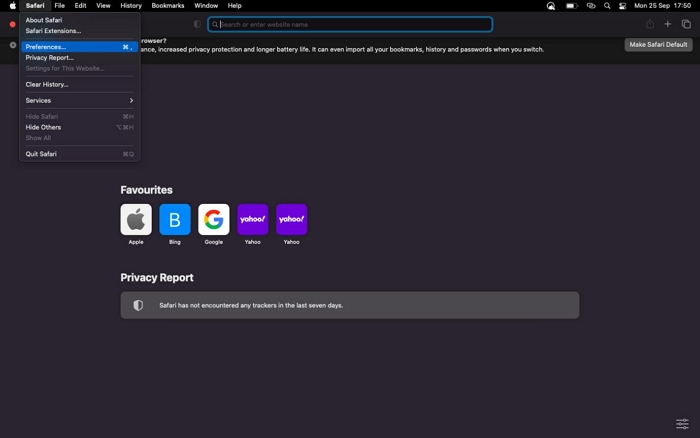Open the first Yahoo favourite tile
Image resolution: width=700 pixels, height=438 pixels.
coord(252,219)
